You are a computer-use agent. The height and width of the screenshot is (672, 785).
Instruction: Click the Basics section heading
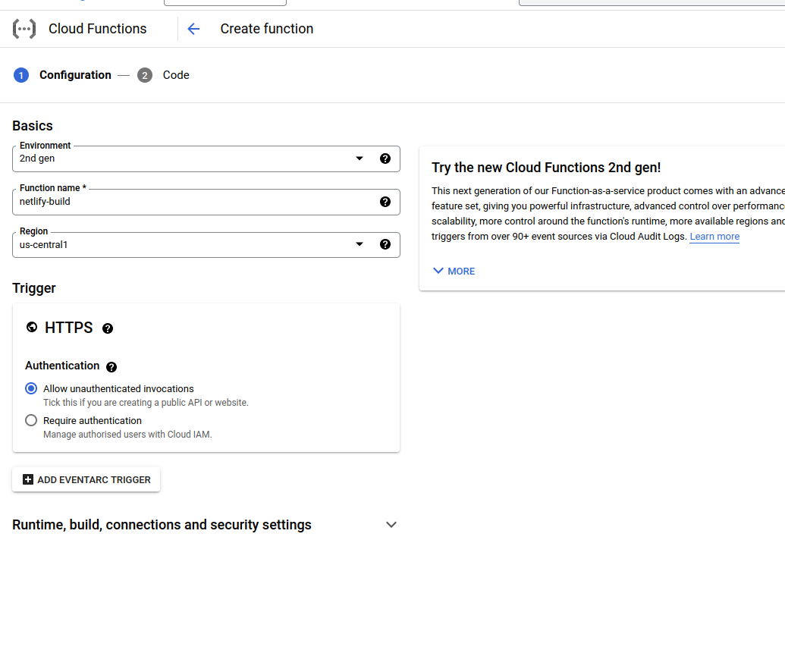click(33, 126)
